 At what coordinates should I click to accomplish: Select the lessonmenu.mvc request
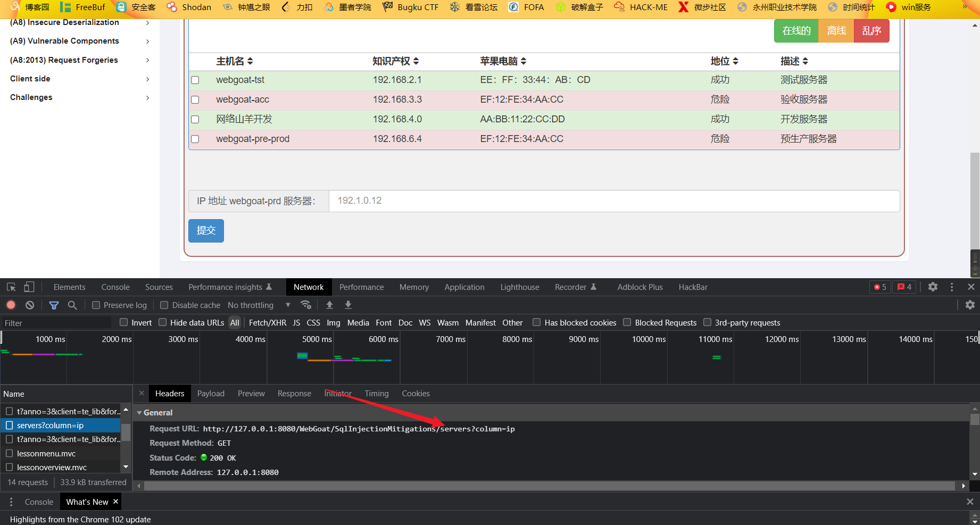[61, 454]
